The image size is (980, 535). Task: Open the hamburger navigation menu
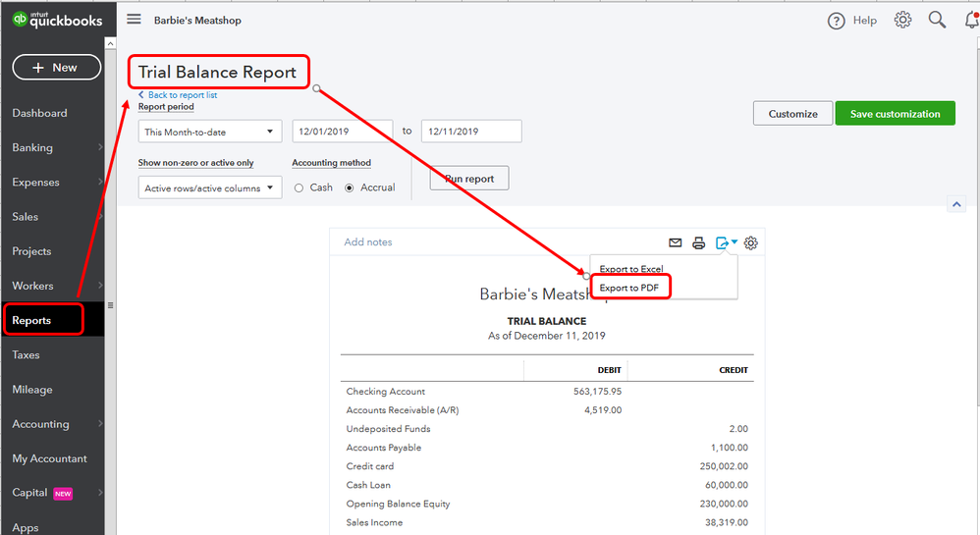pos(134,20)
